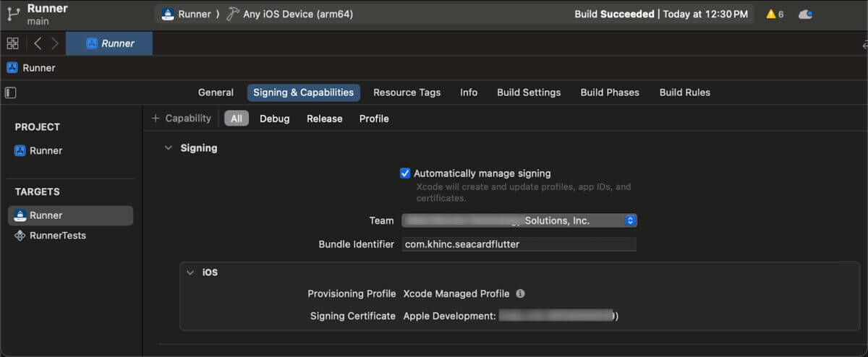Screen dimensions: 868x357
Task: Go forward with the right chevron
Action: point(55,43)
